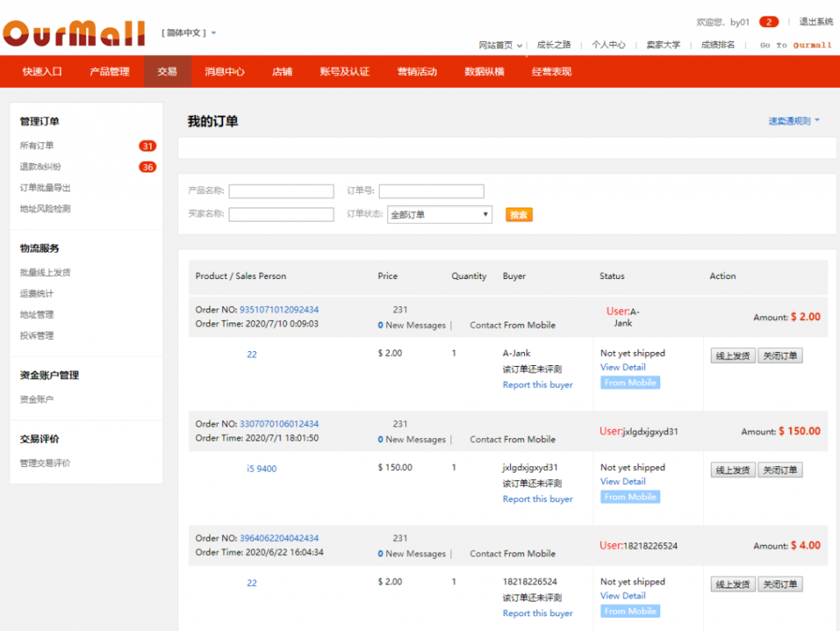Click Report this buyer for 18218226524
This screenshot has height=631, width=840.
(537, 614)
